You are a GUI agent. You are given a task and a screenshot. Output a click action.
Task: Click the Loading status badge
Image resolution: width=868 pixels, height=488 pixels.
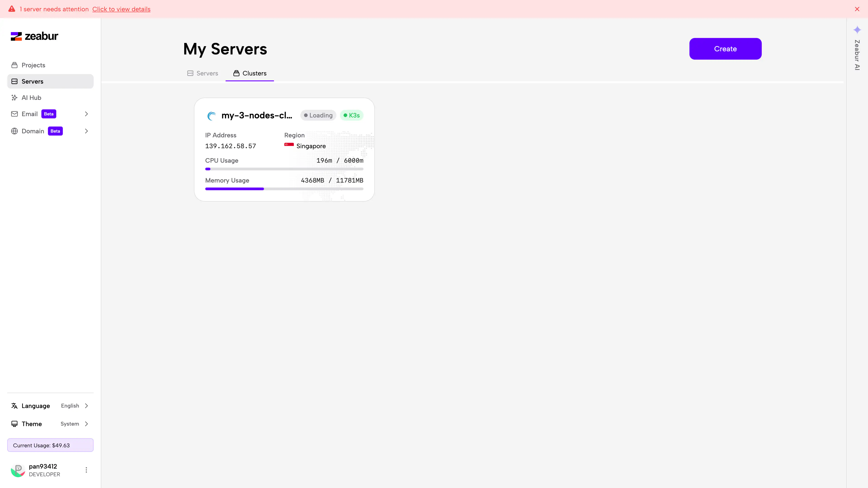coord(318,115)
